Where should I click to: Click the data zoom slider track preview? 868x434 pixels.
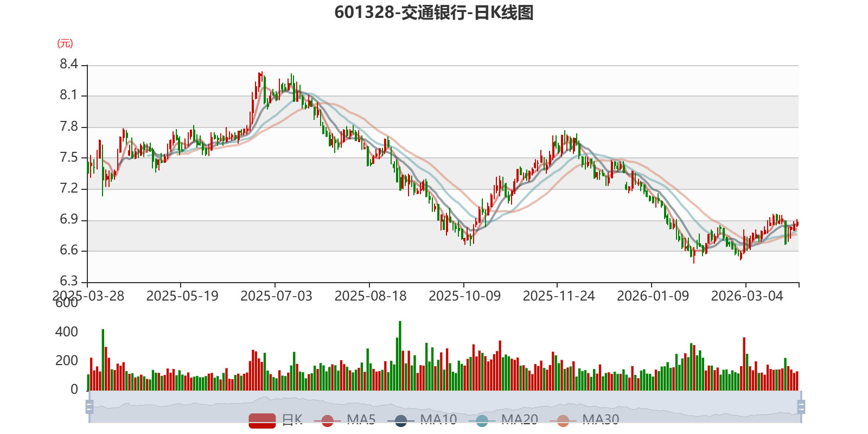445,406
